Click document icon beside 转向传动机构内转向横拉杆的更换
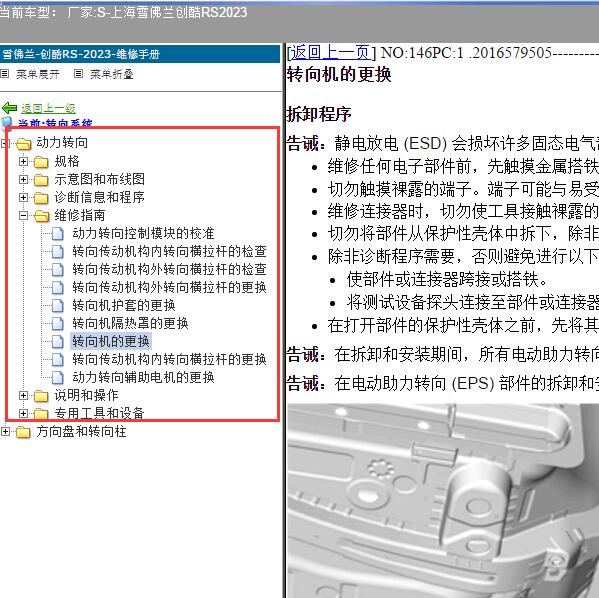 point(58,359)
